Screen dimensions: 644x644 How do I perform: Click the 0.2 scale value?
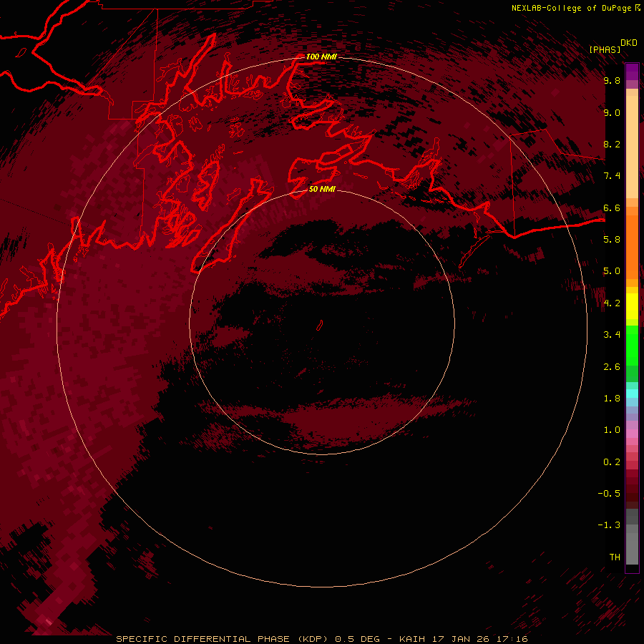pos(612,462)
